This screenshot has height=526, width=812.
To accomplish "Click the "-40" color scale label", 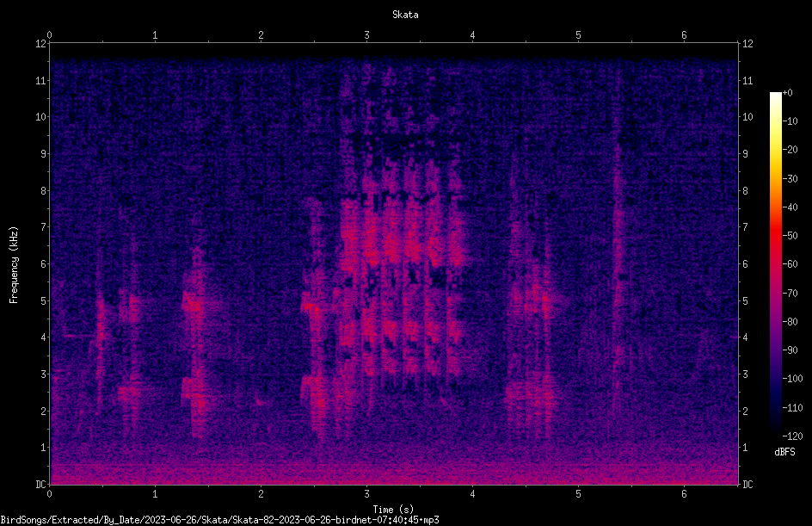I will (790, 207).
